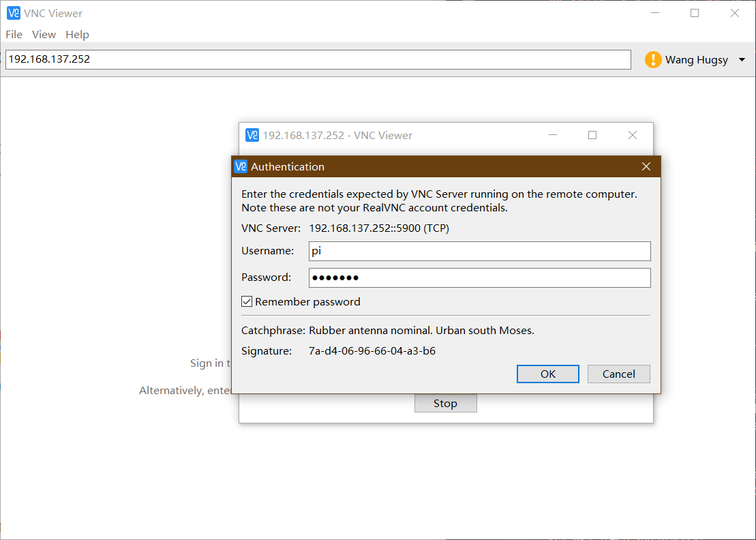Click the VNC logo in 192.168.137.252 window title

pos(252,135)
